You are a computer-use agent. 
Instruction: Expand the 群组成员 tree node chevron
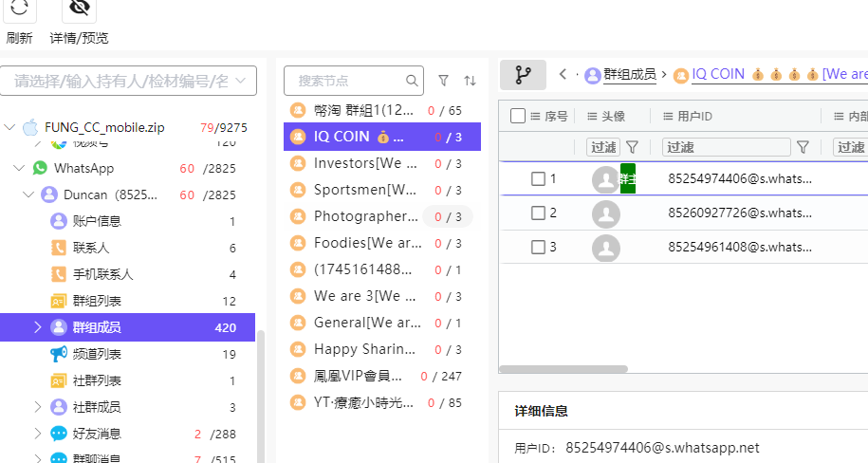[38, 327]
